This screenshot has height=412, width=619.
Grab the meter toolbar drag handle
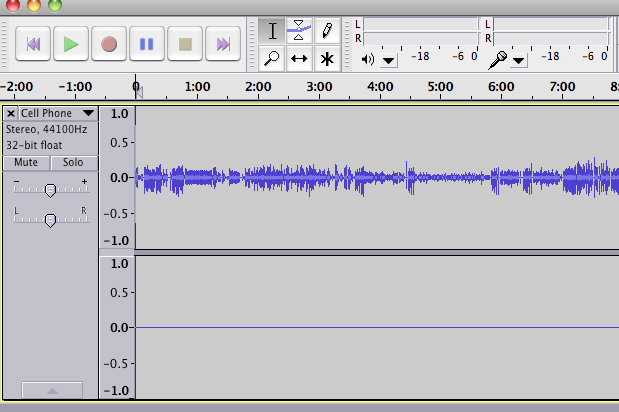tap(347, 44)
